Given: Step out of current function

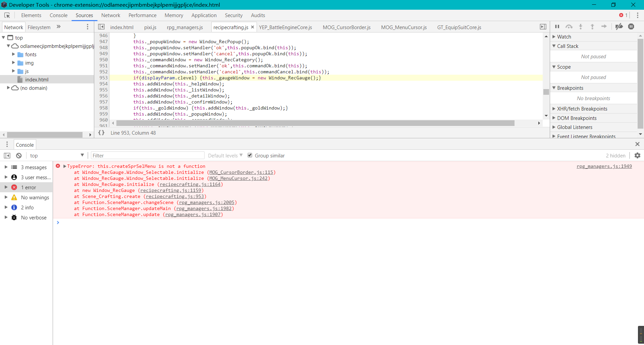Looking at the screenshot, I should pyautogui.click(x=592, y=26).
